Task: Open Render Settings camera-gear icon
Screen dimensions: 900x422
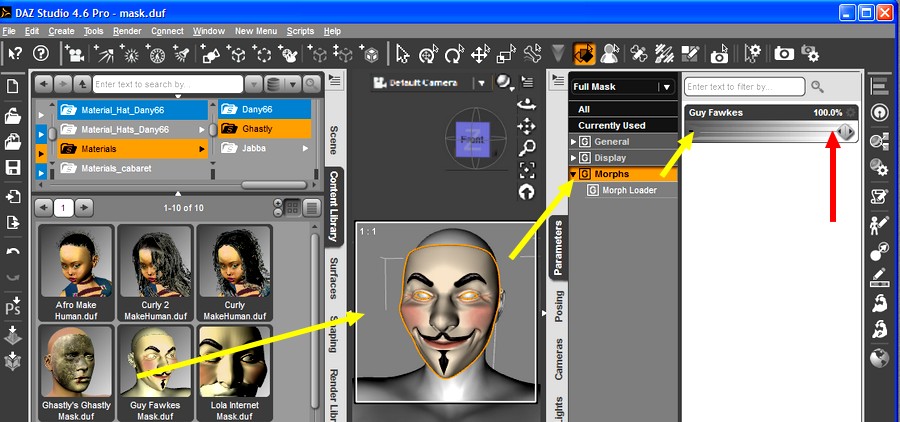Action: [810, 54]
